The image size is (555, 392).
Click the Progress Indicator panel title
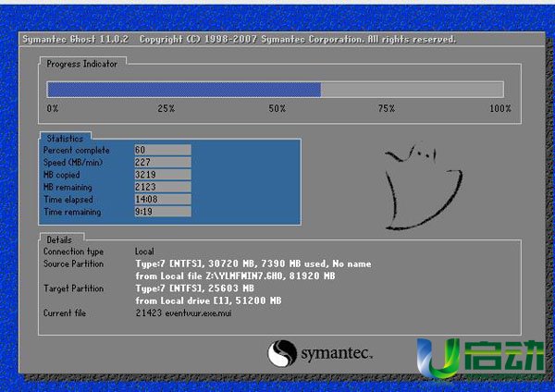(x=82, y=64)
